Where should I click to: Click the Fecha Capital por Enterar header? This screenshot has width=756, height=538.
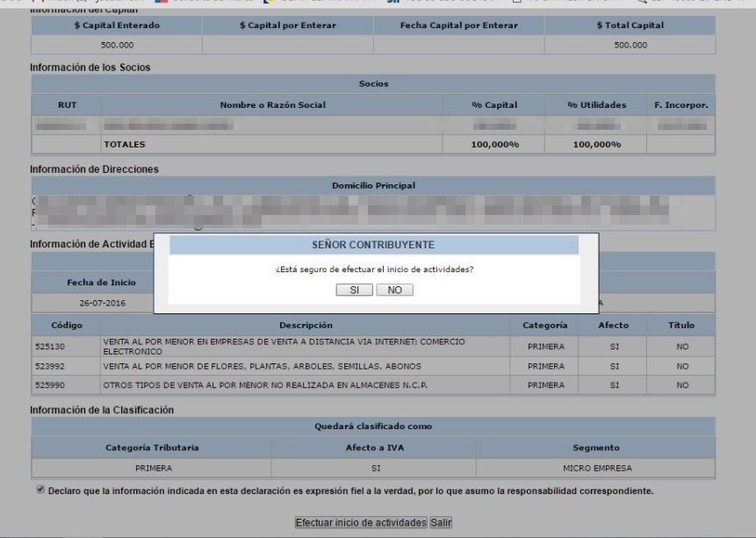pyautogui.click(x=459, y=25)
